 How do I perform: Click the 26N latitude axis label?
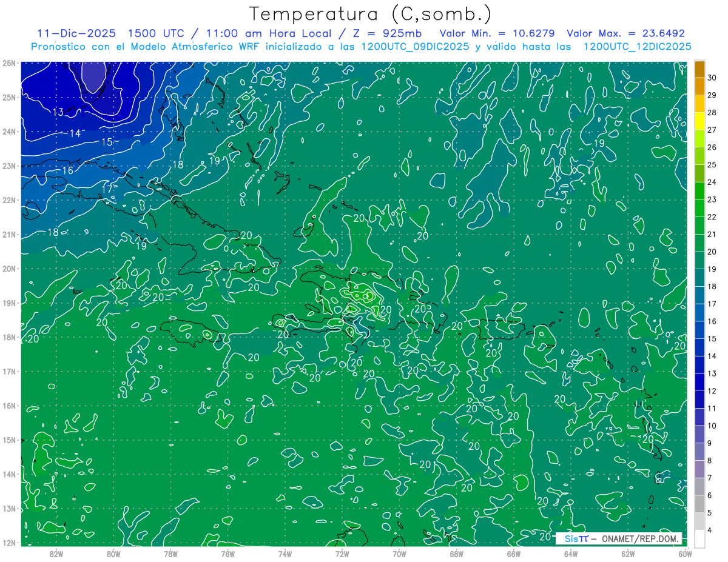point(8,63)
